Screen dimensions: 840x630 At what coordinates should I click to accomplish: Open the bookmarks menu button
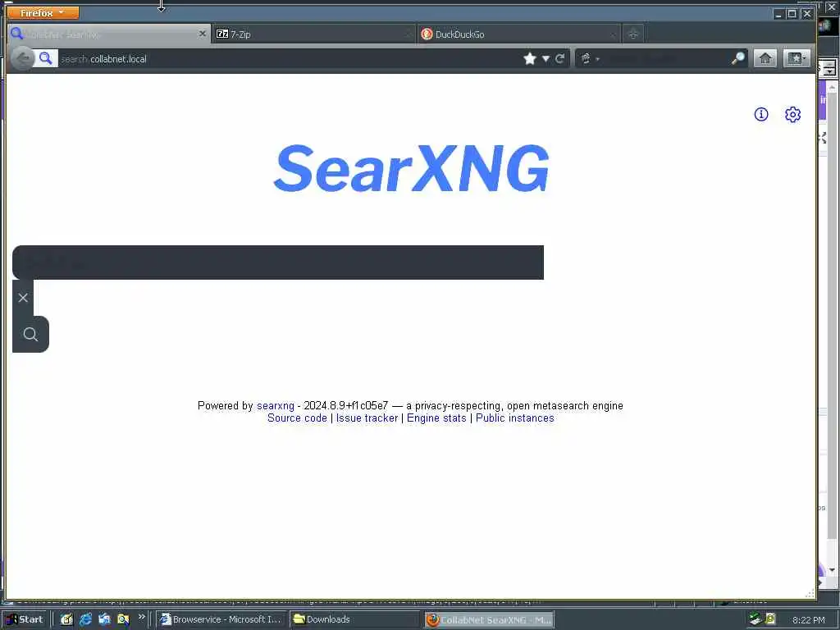coord(797,58)
